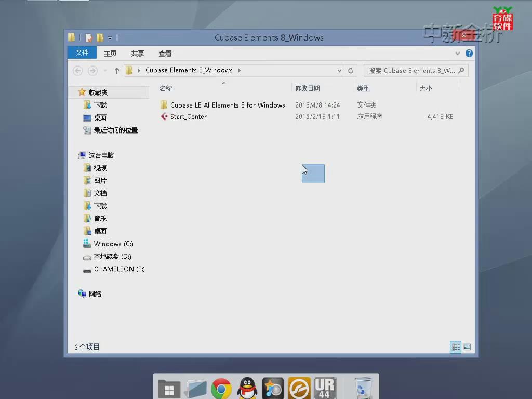Go forward with the Forward arrow button

pos(92,71)
